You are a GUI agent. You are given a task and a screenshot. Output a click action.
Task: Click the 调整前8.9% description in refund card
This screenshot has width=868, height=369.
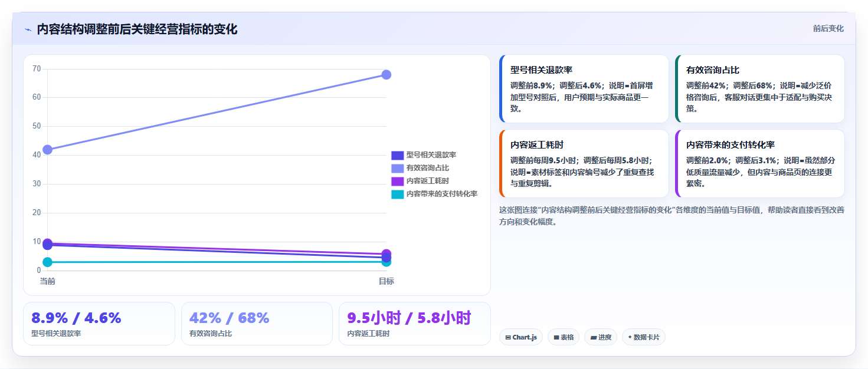(x=581, y=97)
